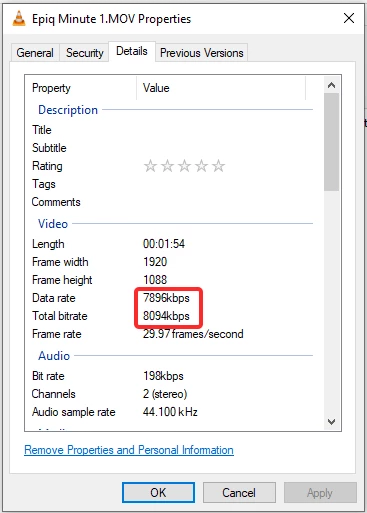Confirm with the OK button

(158, 492)
